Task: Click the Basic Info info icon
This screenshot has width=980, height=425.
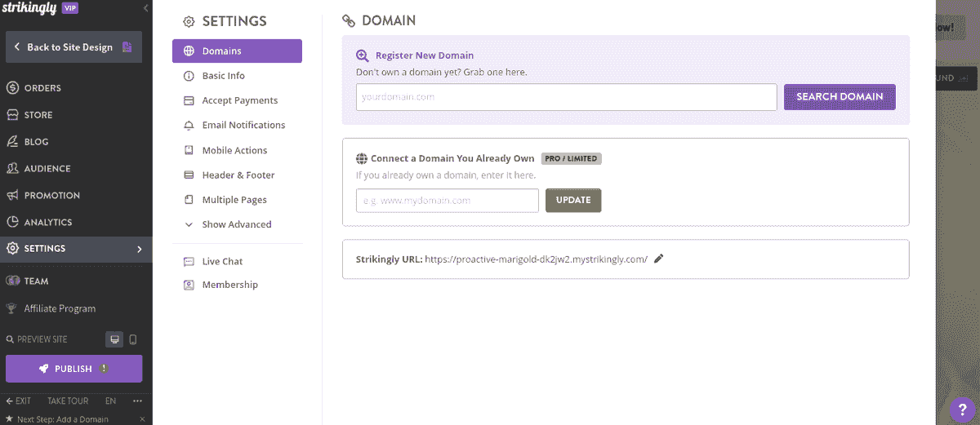Action: [x=189, y=76]
